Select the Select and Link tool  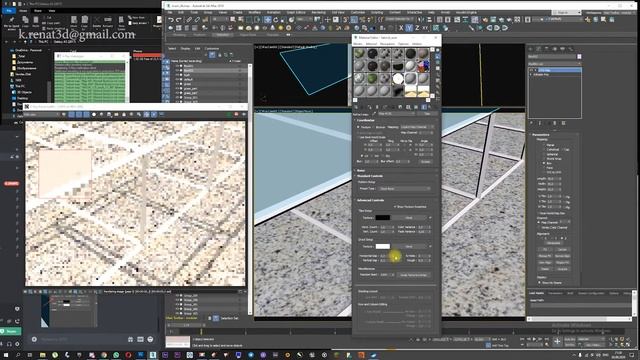coord(189,20)
